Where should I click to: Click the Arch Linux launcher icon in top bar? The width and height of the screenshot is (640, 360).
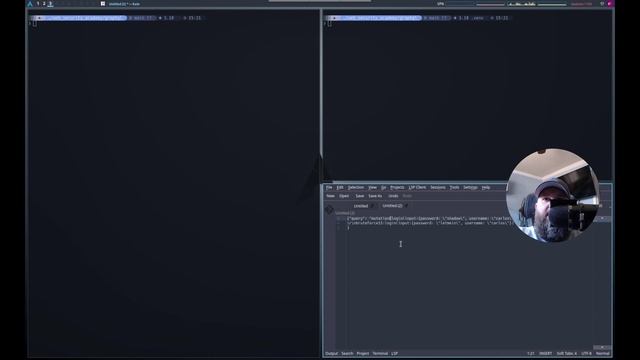tap(30, 4)
